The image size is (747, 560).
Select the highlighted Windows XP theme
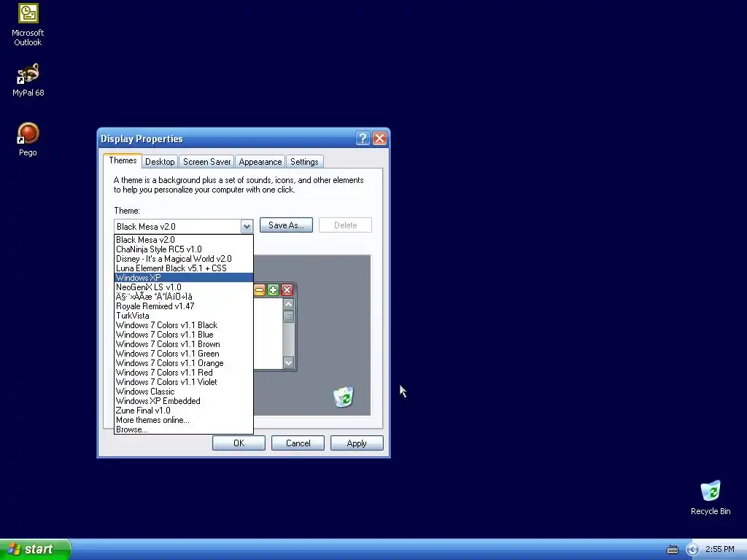(x=183, y=278)
